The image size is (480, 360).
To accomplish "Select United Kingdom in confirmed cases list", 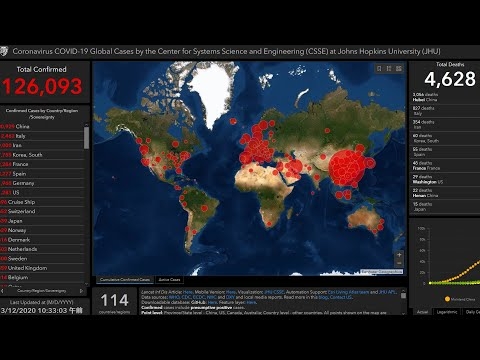I will tap(42, 268).
